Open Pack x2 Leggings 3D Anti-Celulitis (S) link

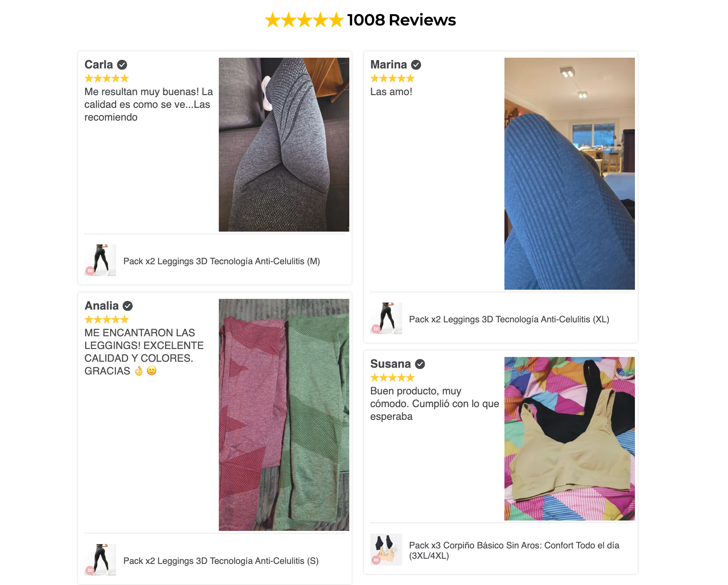click(221, 561)
